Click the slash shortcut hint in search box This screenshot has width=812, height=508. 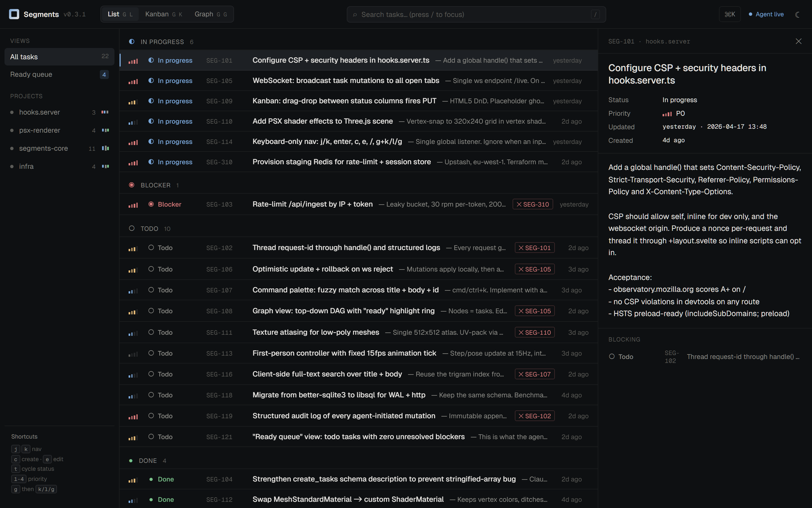tap(595, 14)
